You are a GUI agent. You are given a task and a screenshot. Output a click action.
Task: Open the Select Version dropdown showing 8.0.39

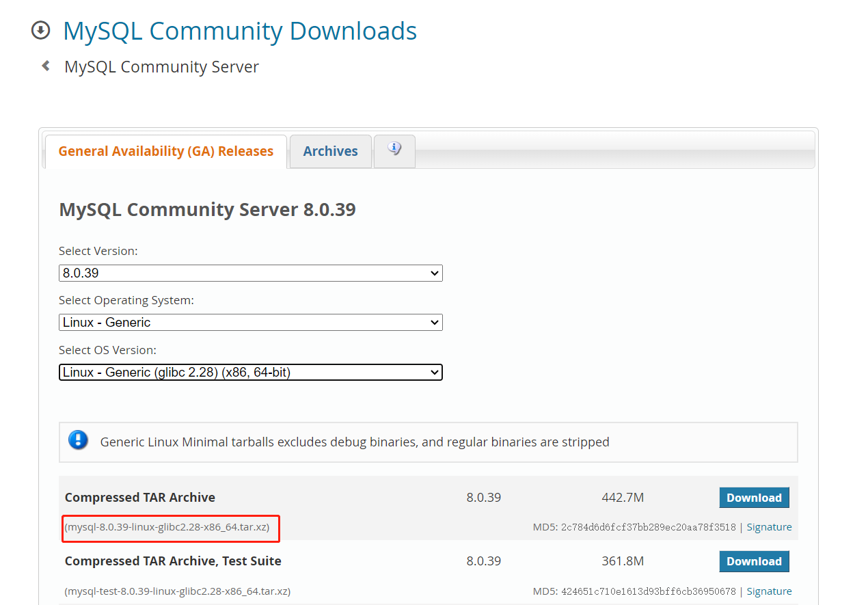coord(251,273)
